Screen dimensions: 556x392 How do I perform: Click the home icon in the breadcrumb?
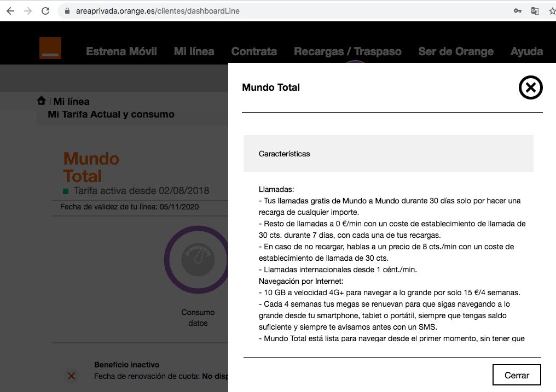42,101
